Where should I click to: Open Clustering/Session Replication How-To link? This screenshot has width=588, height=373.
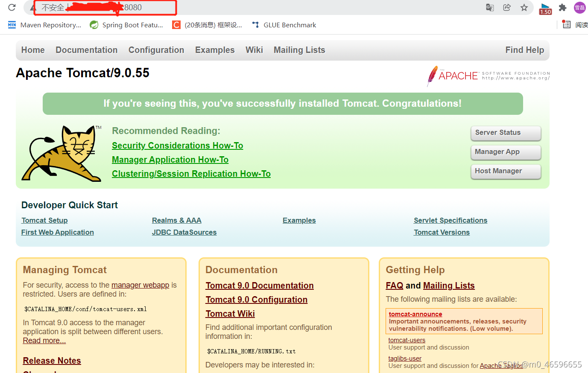click(x=191, y=174)
